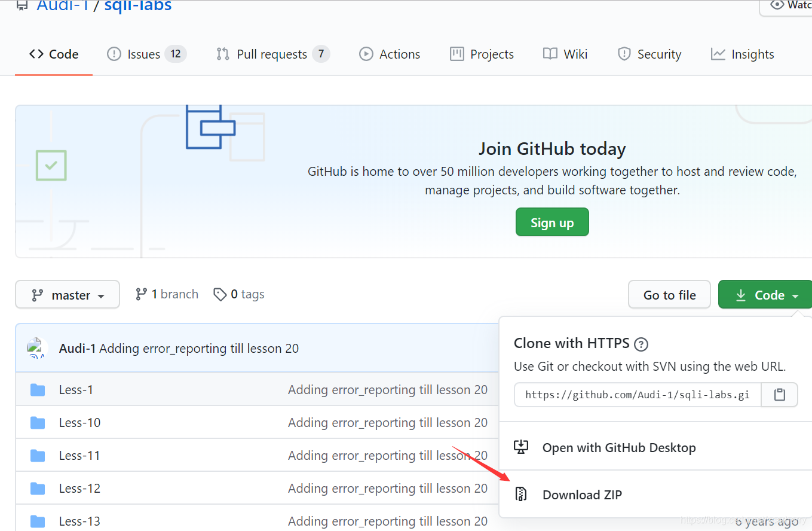Click the GitHub Desktop download icon
This screenshot has height=531, width=812.
point(521,447)
